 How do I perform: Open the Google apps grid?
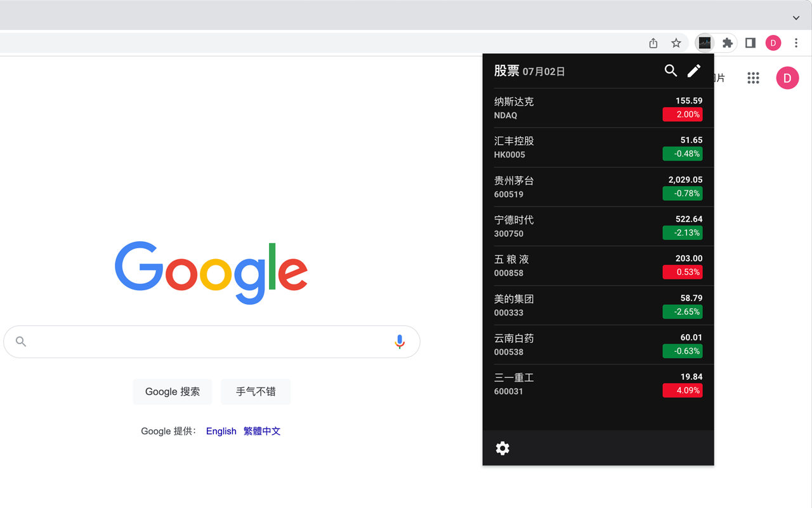753,78
